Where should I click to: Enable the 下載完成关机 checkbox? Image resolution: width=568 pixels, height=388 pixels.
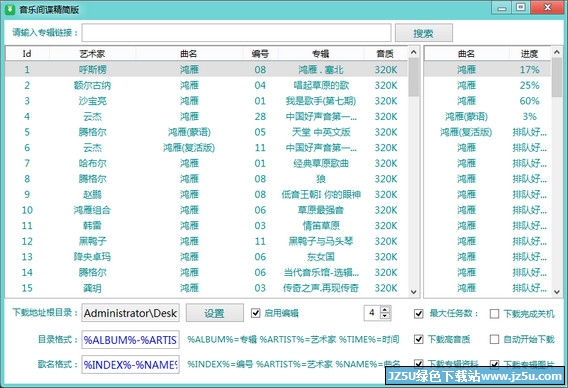tap(494, 313)
